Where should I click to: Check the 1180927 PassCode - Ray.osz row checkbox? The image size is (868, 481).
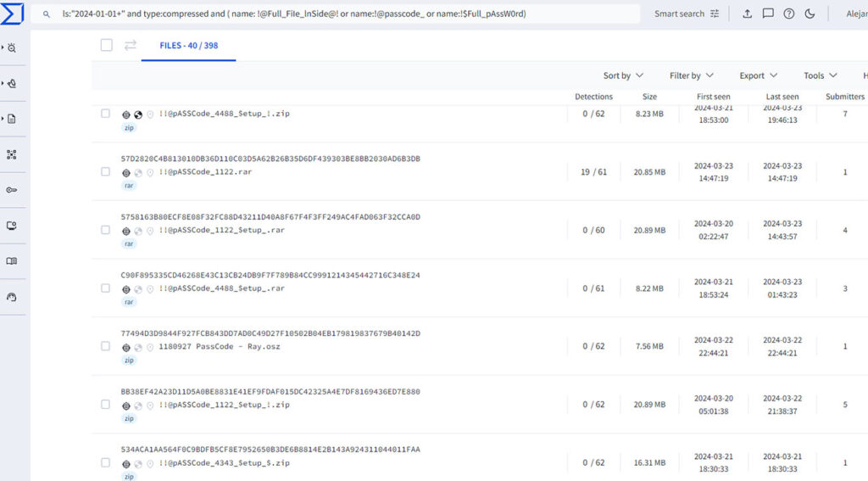coord(105,346)
